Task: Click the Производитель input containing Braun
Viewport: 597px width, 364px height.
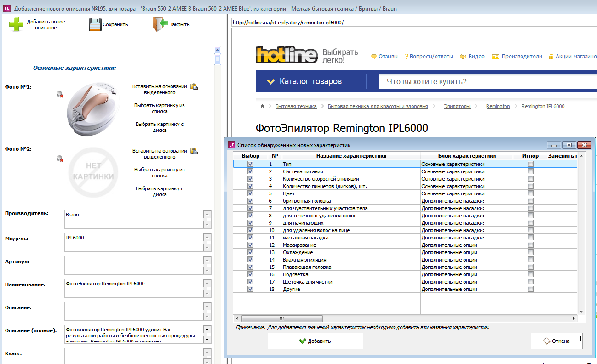Action: [134, 219]
